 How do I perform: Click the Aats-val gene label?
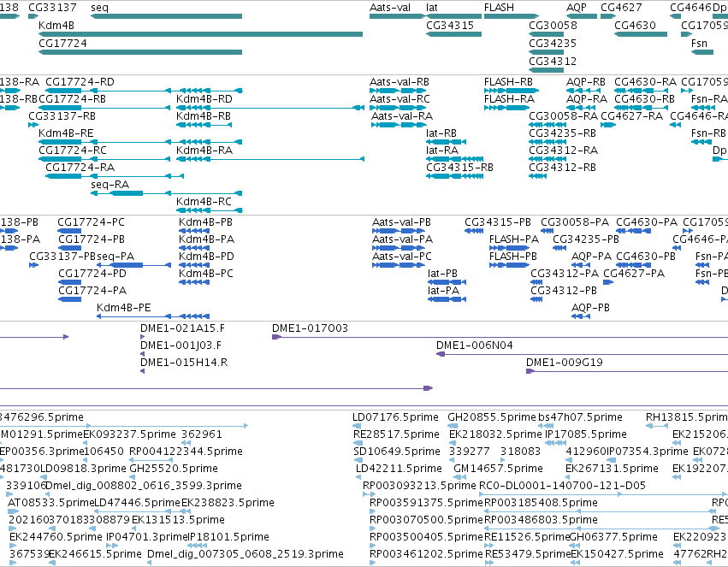click(x=390, y=8)
